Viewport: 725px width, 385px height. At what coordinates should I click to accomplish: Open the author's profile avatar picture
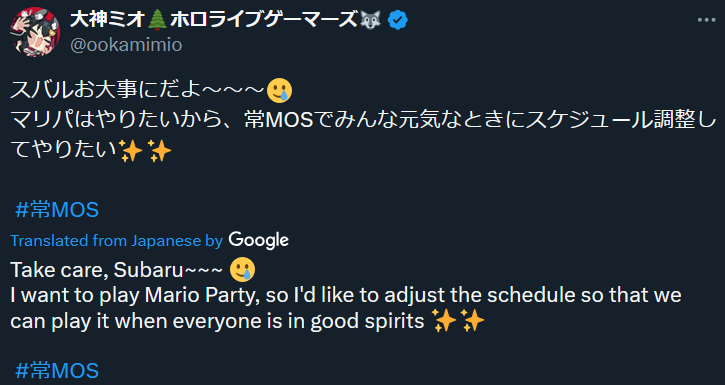tap(35, 32)
